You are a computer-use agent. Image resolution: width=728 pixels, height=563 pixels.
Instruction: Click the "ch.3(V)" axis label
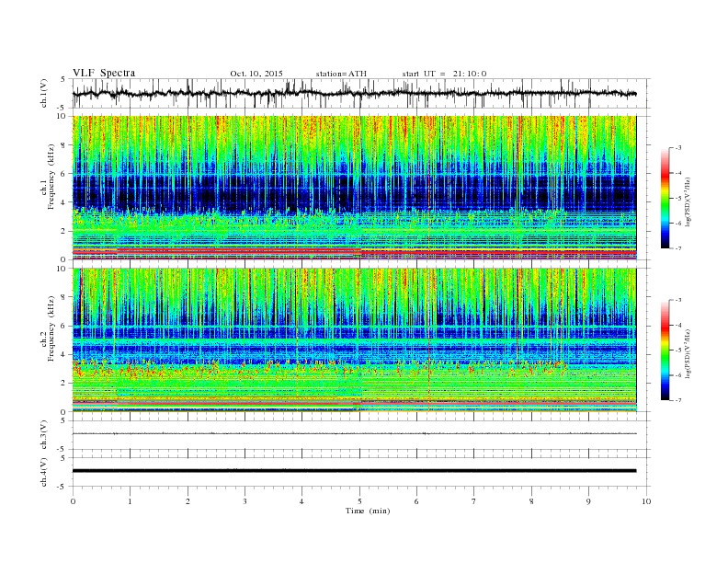coord(44,435)
